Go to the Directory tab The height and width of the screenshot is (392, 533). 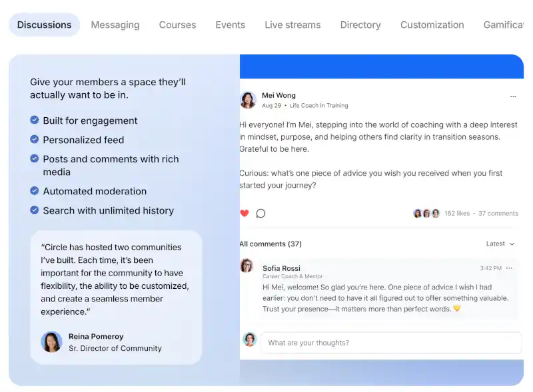pos(360,25)
